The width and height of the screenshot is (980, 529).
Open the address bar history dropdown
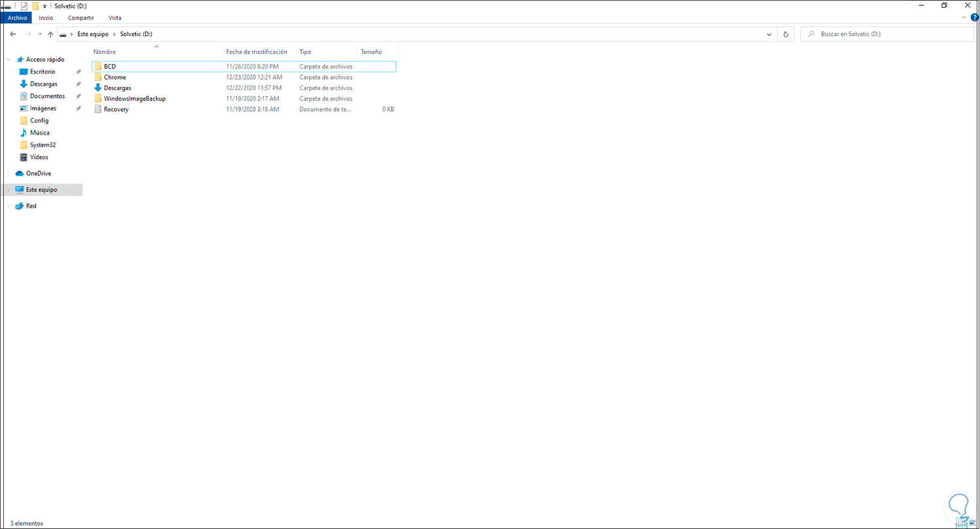769,34
